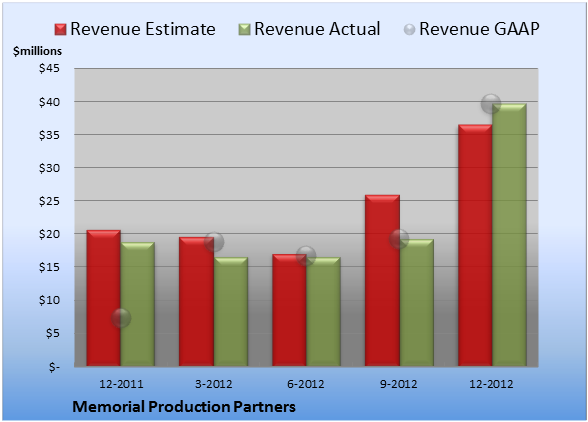
Task: Click the '3-2012' x-axis label
Action: (214, 384)
